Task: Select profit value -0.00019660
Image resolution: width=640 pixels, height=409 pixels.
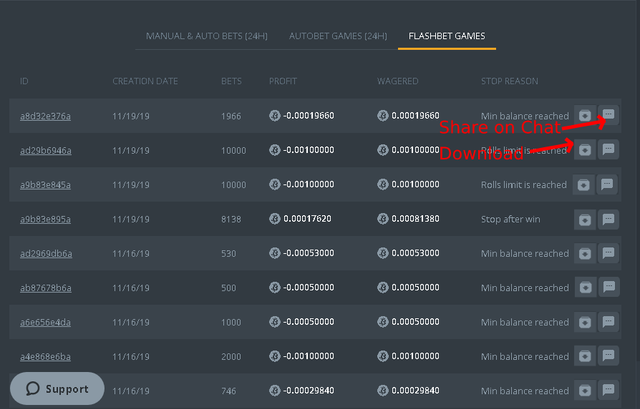Action: click(309, 116)
